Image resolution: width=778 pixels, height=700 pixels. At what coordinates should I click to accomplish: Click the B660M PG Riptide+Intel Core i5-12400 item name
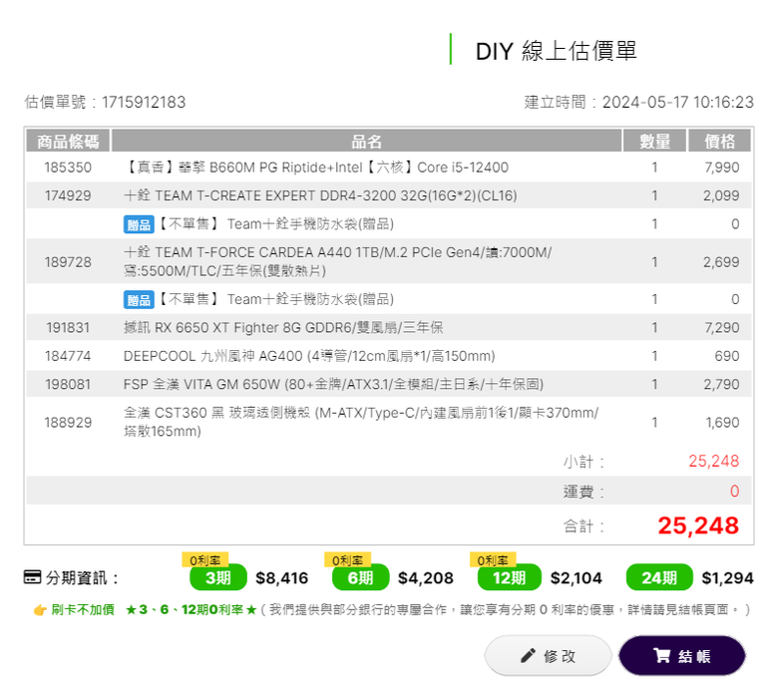point(316,168)
